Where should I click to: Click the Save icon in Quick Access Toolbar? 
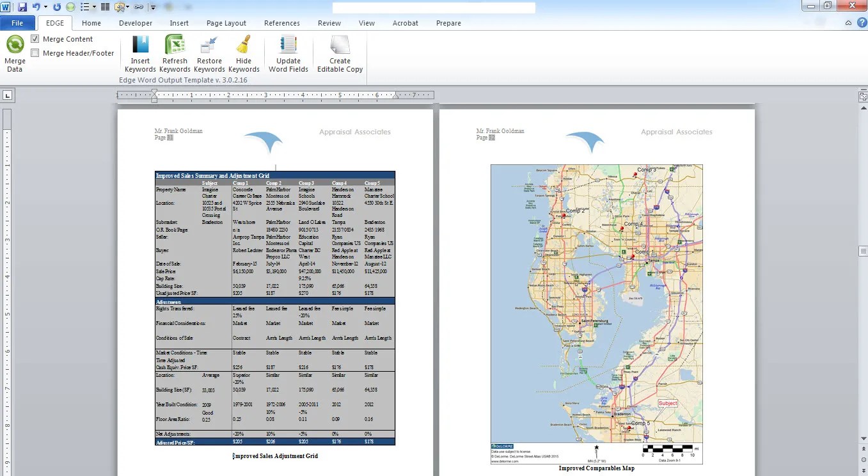tap(22, 6)
